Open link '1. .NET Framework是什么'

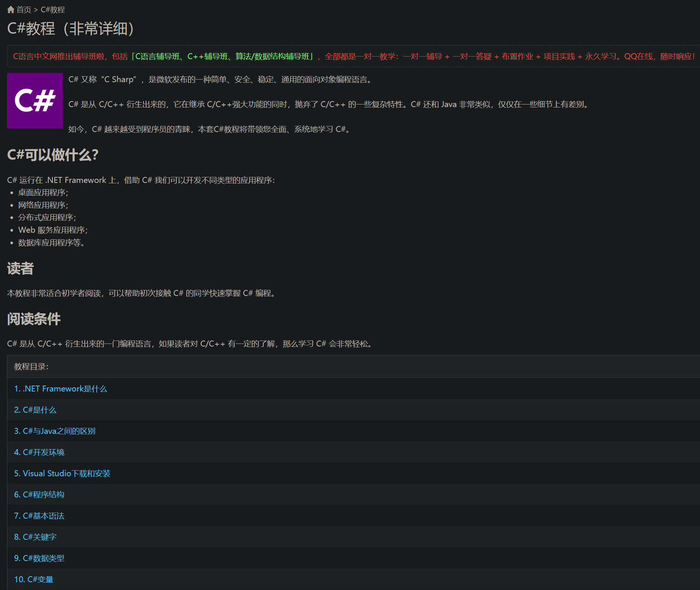(x=61, y=389)
